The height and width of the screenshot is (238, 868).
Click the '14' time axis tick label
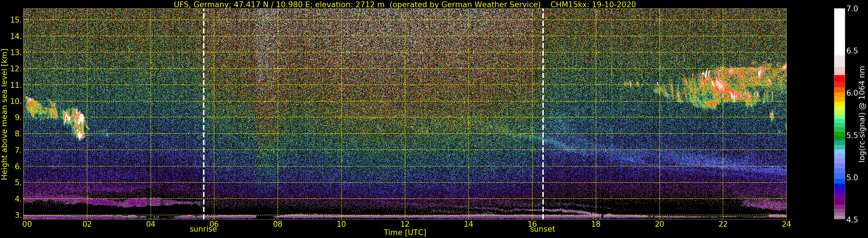[x=468, y=224]
